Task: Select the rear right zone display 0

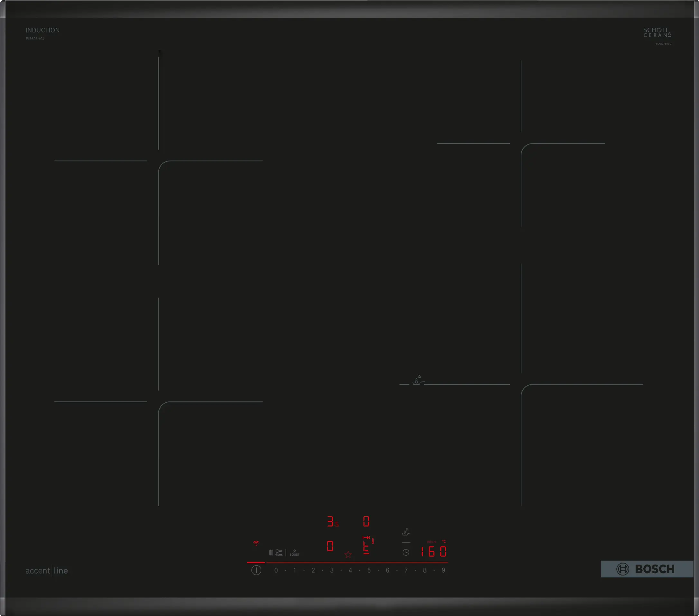Action: pyautogui.click(x=366, y=522)
